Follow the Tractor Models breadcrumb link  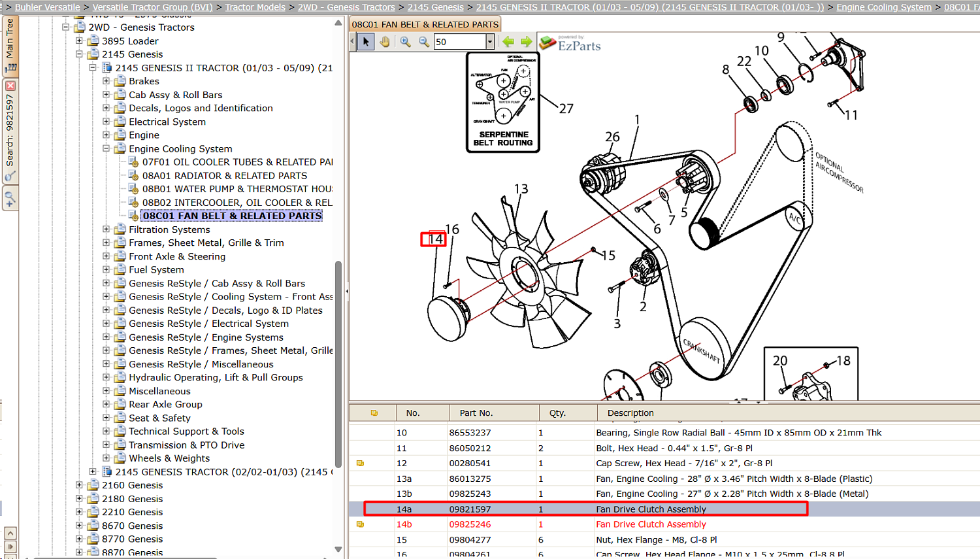[x=255, y=7]
